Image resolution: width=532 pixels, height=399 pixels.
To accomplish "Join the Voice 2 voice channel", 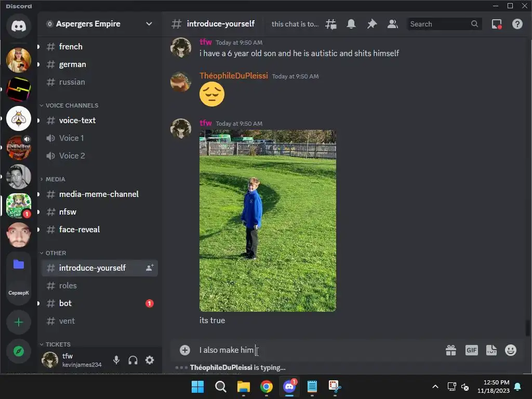I will (x=99, y=156).
